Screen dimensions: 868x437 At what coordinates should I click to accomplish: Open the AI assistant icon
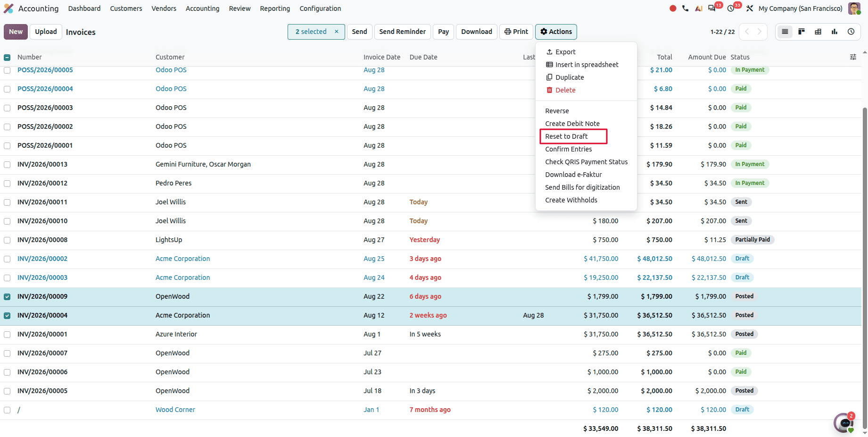point(699,8)
